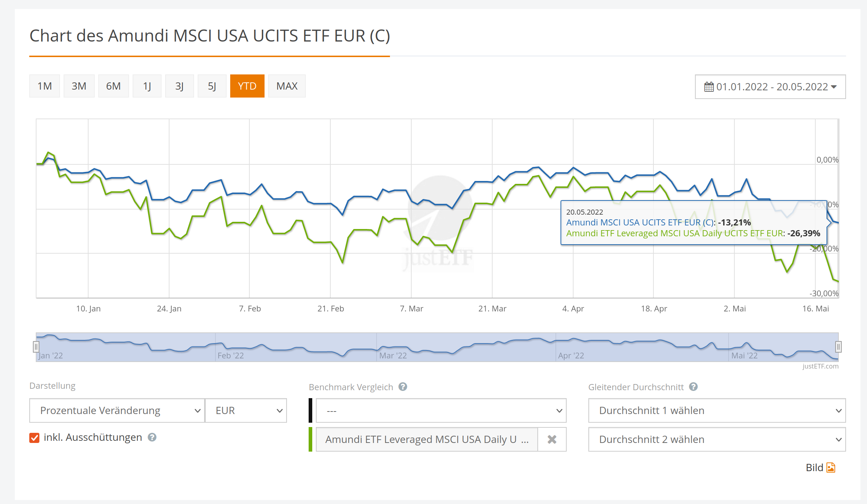This screenshot has width=867, height=504.
Task: Grab the left navigator range handle
Action: [x=36, y=347]
